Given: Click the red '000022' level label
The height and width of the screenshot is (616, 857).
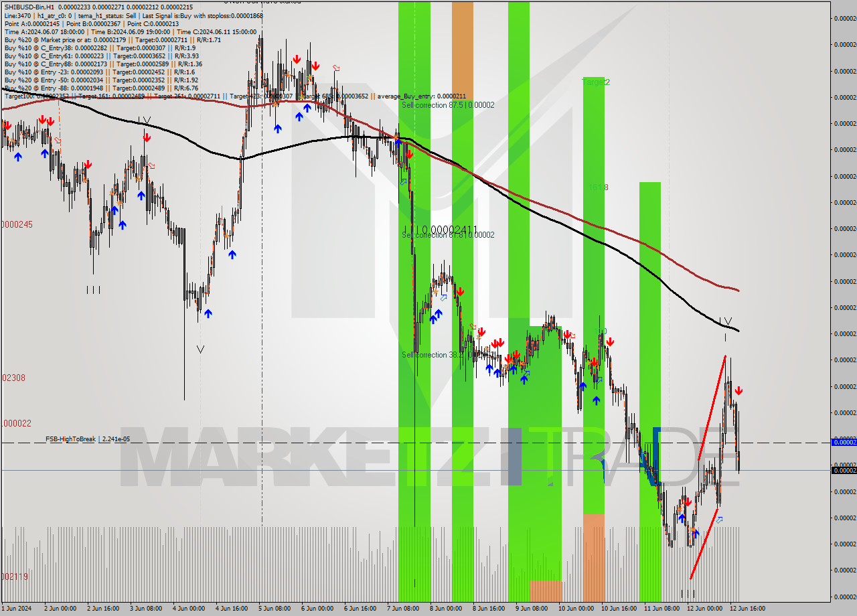Looking at the screenshot, I should 15,423.
